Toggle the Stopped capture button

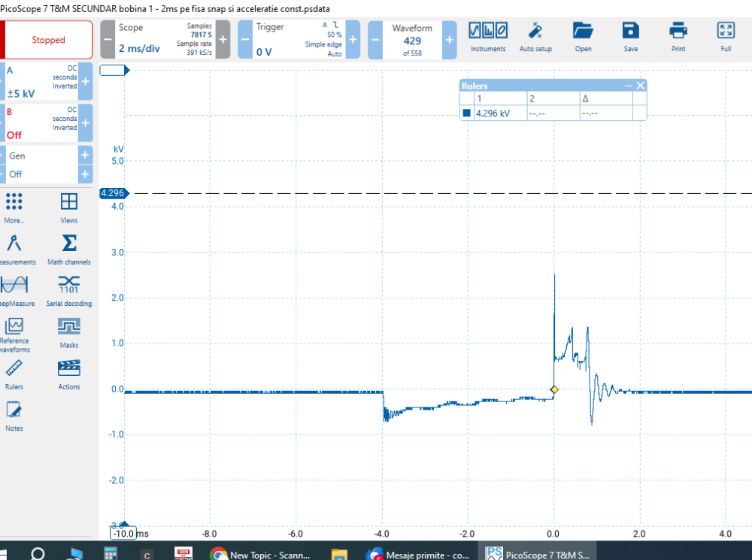pyautogui.click(x=48, y=40)
